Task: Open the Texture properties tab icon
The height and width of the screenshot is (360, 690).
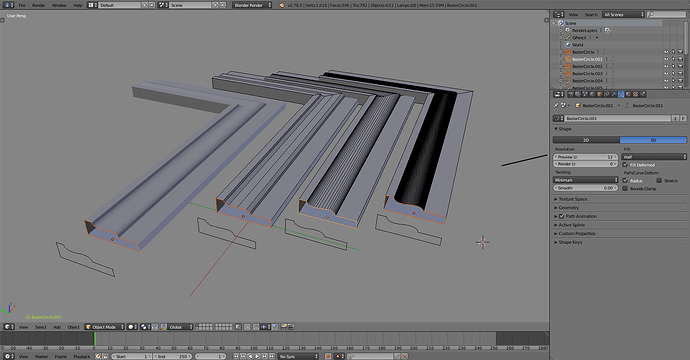Action: [x=635, y=94]
